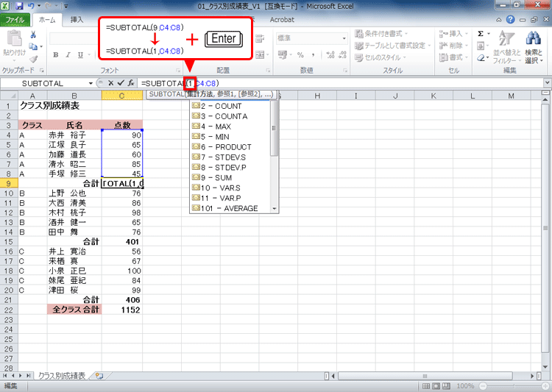The width and height of the screenshot is (552, 392).
Task: Click the formula bar input field
Action: [340, 83]
